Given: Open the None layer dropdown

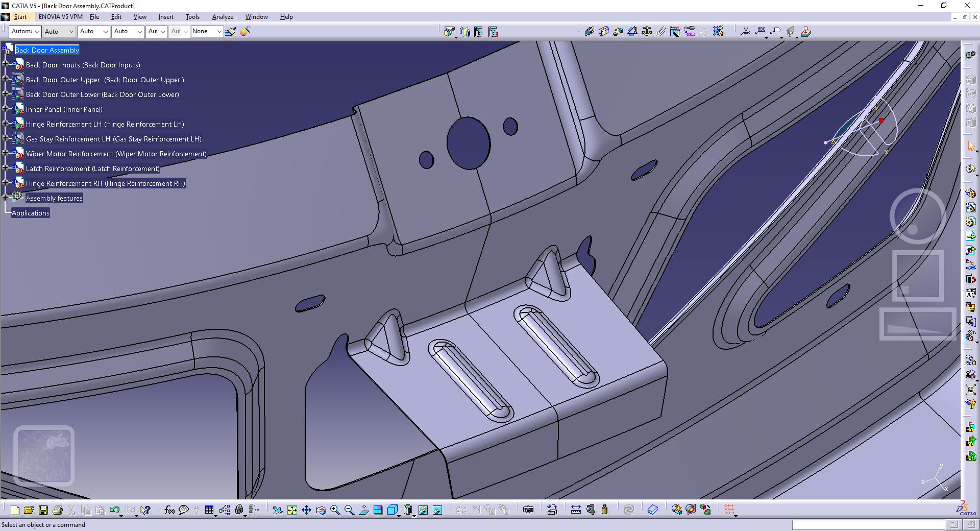Looking at the screenshot, I should click(x=207, y=31).
